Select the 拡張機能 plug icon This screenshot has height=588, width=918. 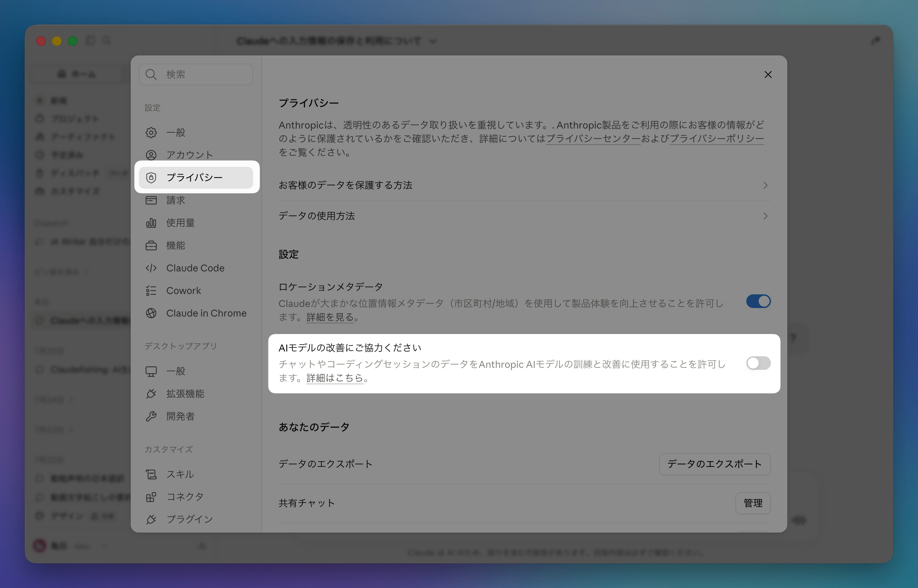point(151,394)
